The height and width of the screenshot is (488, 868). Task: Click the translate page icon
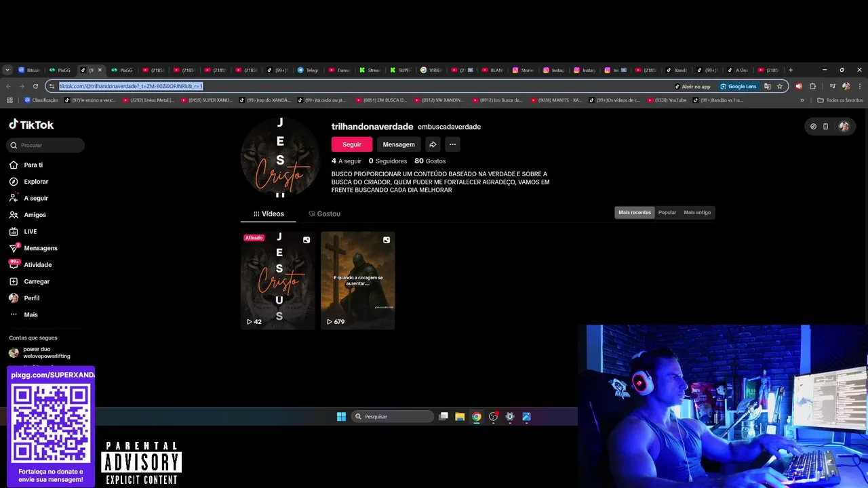pos(768,86)
